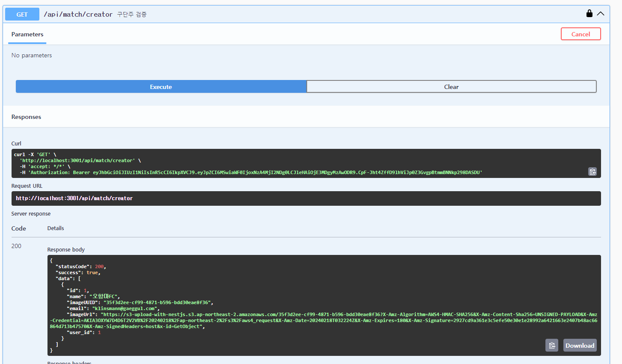The width and height of the screenshot is (622, 364).
Task: Click the imageUUID value in response
Action: pyautogui.click(x=158, y=302)
